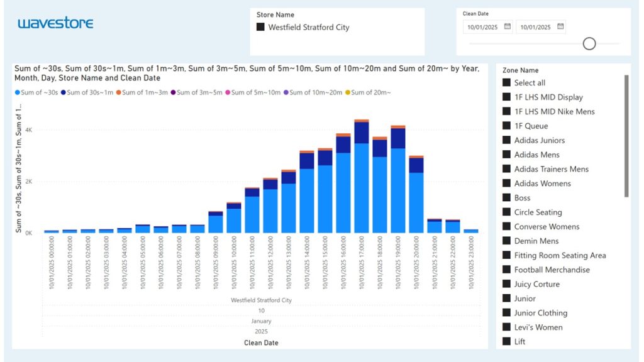Click the wavestore logo
This screenshot has height=362, width=644.
[55, 23]
